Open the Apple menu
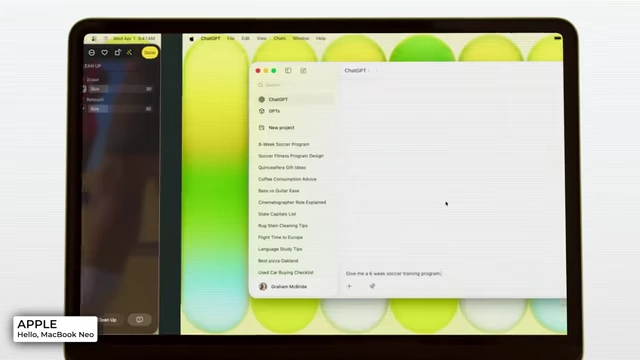This screenshot has width=640, height=360. [x=191, y=38]
